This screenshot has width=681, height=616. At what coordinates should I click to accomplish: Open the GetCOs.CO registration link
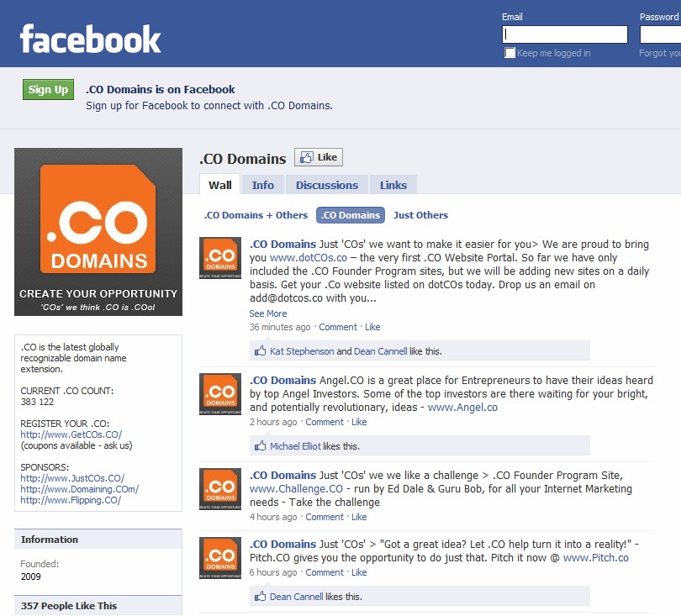click(x=71, y=434)
